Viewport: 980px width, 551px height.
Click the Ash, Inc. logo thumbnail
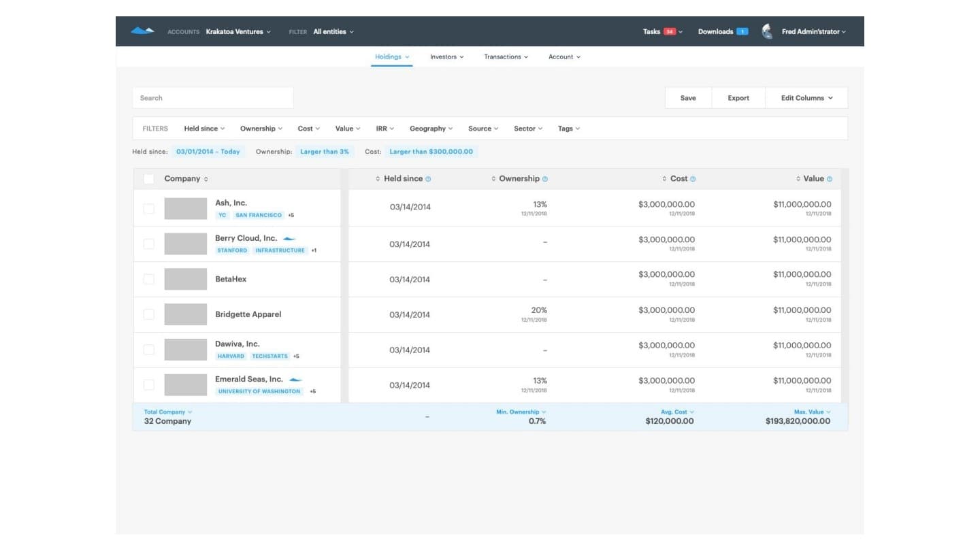186,208
